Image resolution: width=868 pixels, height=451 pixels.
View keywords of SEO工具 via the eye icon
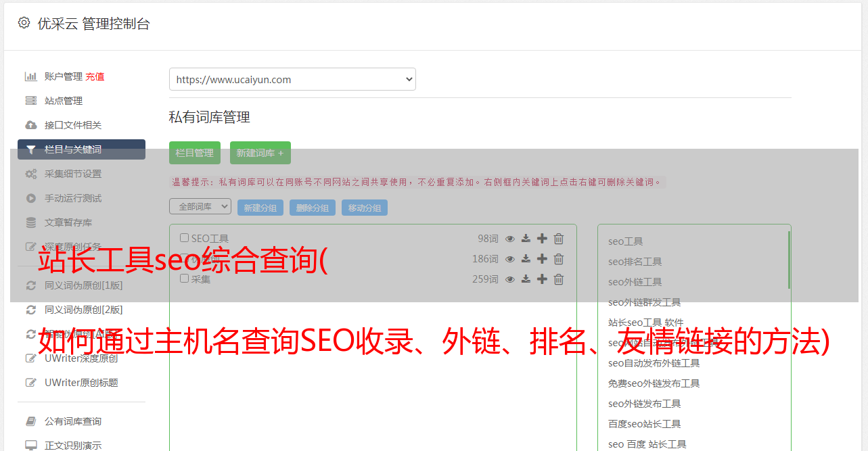tap(510, 239)
